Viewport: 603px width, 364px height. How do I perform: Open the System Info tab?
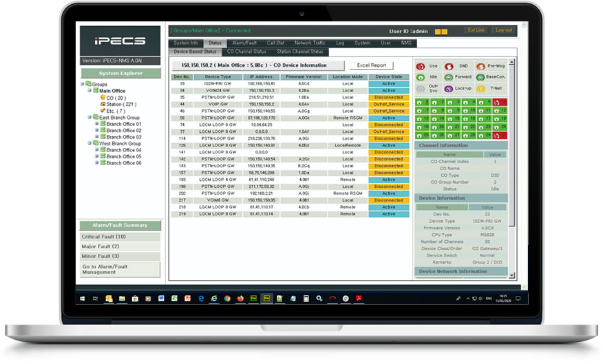(186, 43)
